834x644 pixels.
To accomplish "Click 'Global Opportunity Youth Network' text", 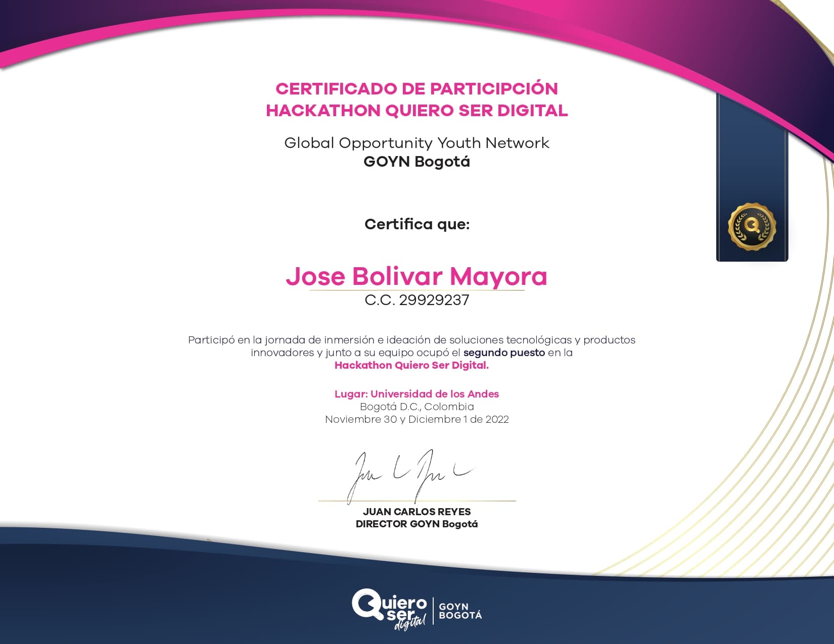I will pyautogui.click(x=416, y=143).
